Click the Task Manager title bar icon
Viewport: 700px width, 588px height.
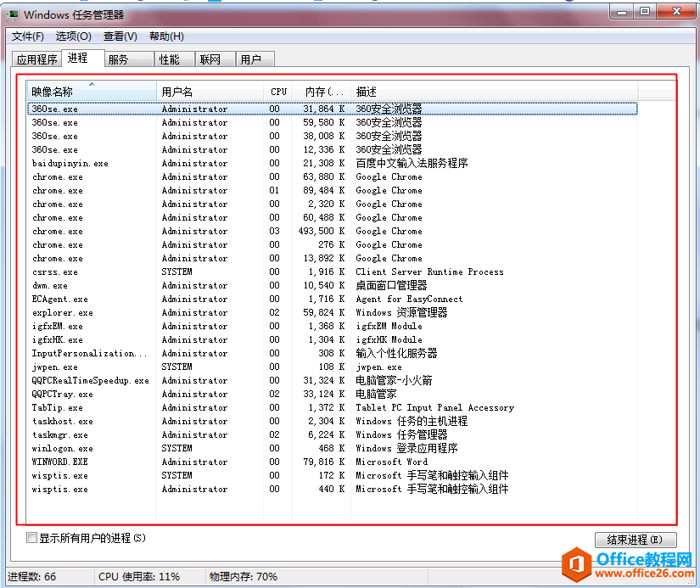click(13, 14)
